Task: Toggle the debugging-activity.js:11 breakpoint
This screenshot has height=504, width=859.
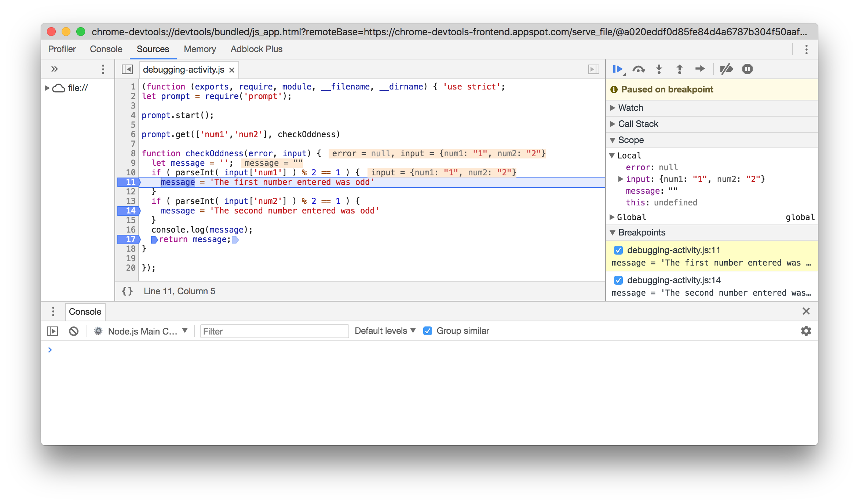Action: coord(618,250)
